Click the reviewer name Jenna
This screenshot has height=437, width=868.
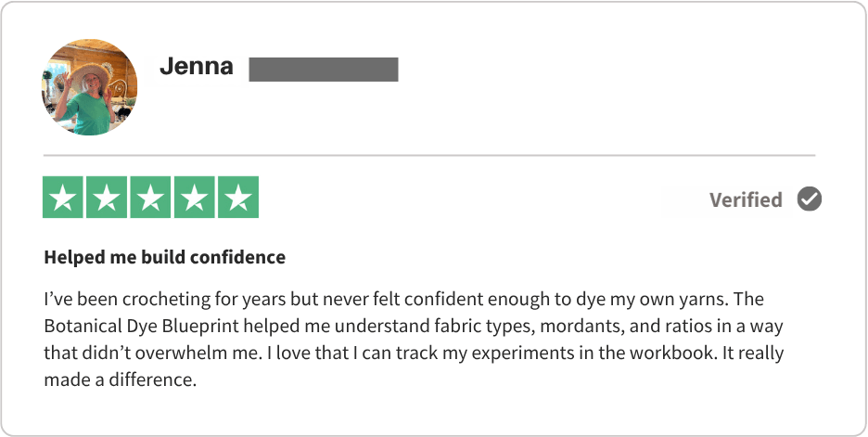pyautogui.click(x=197, y=67)
